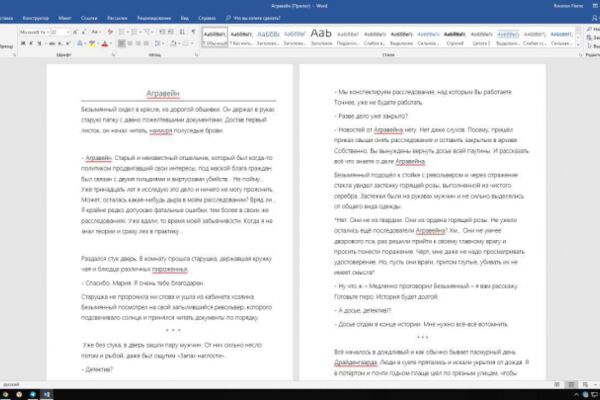Open the Paragraph dialog launcher
Screen dimensions: 600x400
[x=196, y=55]
